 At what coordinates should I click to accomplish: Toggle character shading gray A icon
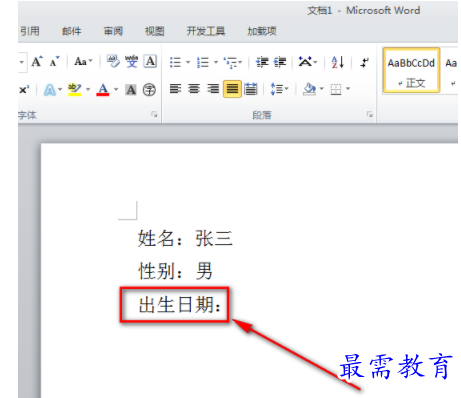(131, 90)
